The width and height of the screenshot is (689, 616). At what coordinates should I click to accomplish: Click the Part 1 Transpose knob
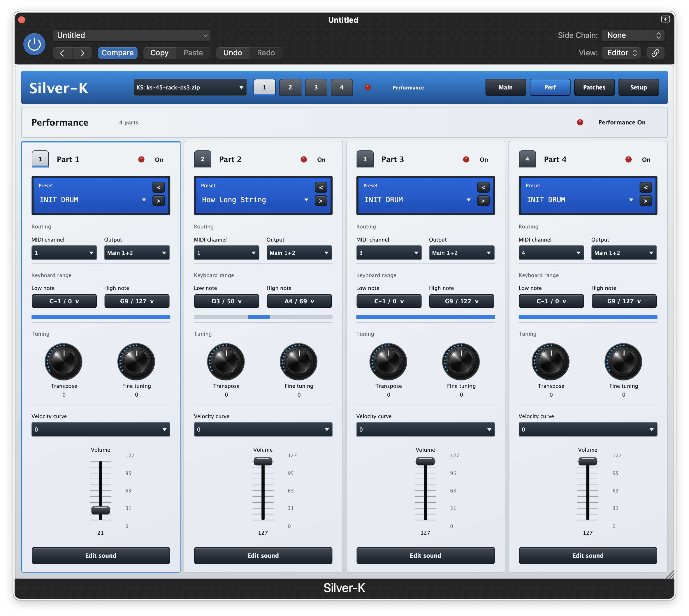coord(64,362)
